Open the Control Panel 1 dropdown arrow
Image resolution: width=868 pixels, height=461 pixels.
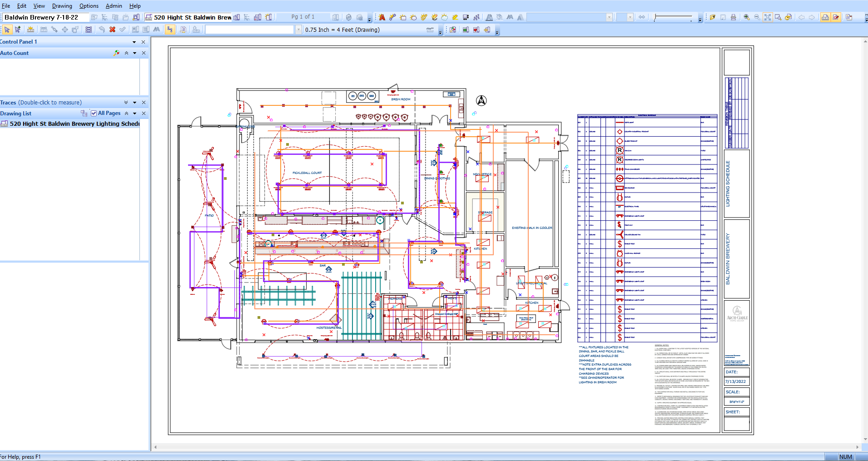(x=134, y=42)
